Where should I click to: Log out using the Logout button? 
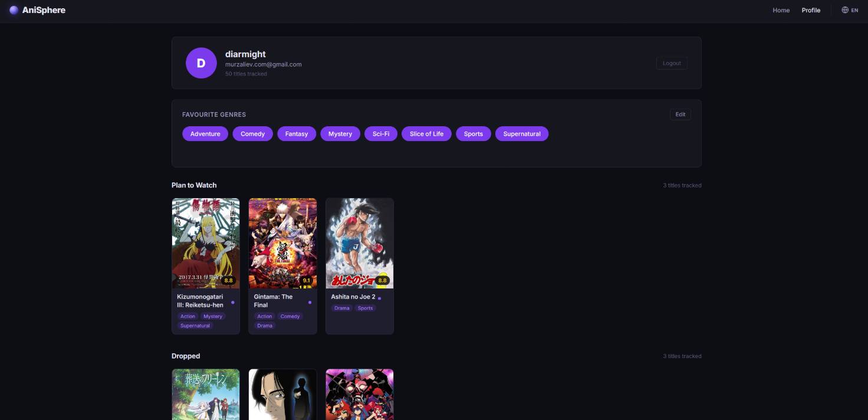click(x=672, y=63)
